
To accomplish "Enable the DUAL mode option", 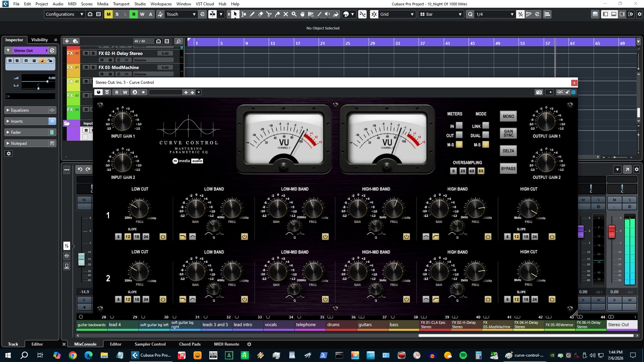I will pyautogui.click(x=485, y=135).
